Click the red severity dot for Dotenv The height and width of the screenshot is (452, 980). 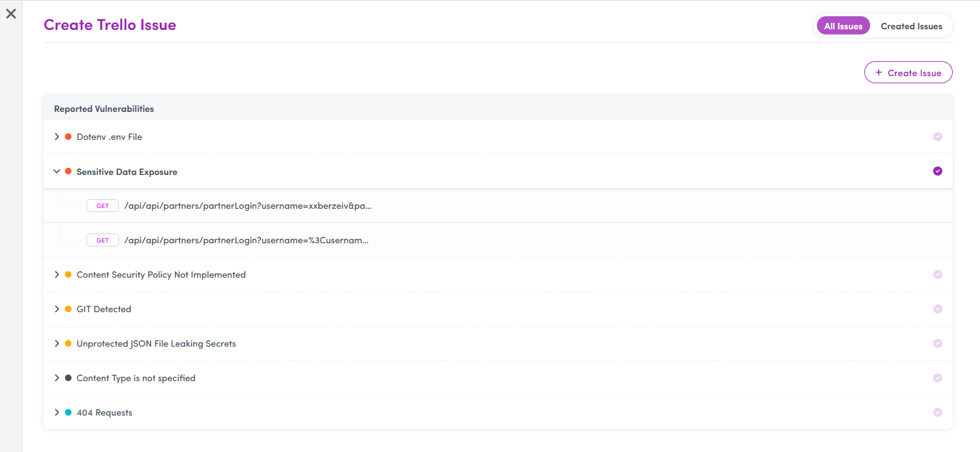click(x=68, y=137)
